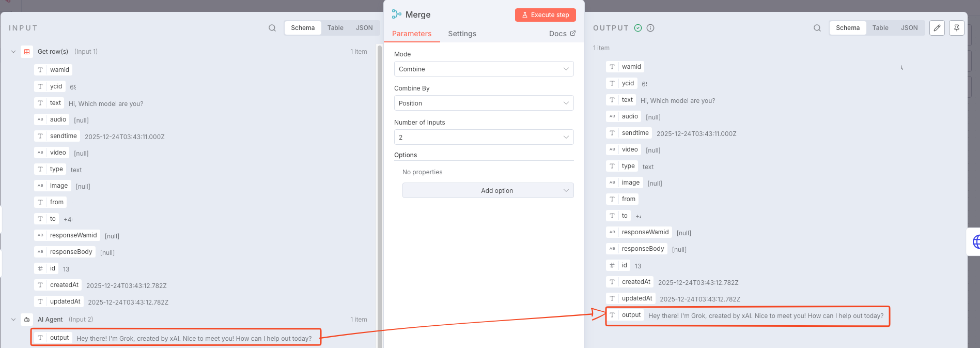Screen dimensions: 980x348
Task: Open the Combine By dropdown set to Position
Action: click(484, 103)
